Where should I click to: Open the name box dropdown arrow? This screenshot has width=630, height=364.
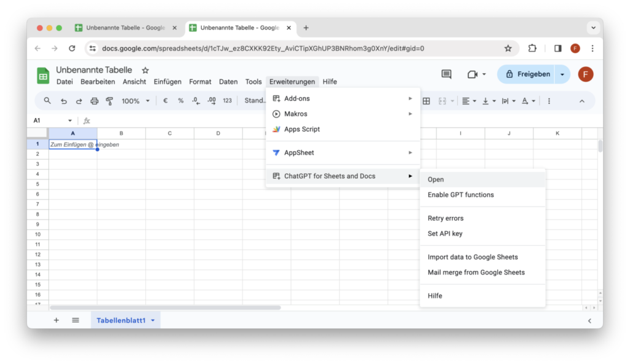70,121
